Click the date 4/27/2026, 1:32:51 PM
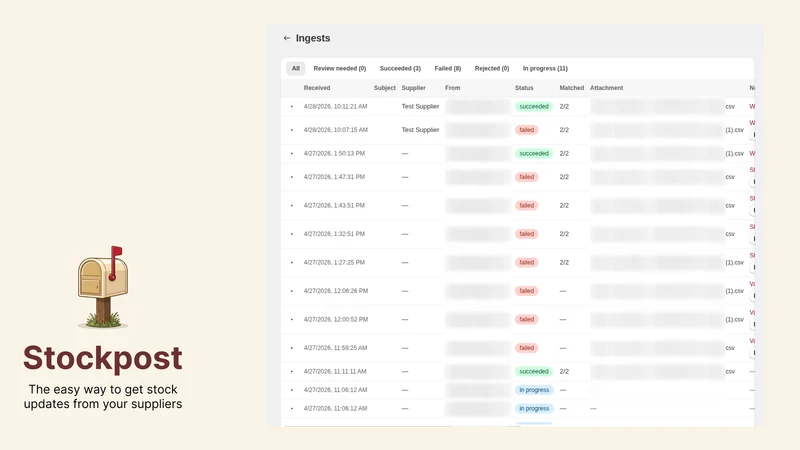The image size is (800, 450). tap(334, 234)
